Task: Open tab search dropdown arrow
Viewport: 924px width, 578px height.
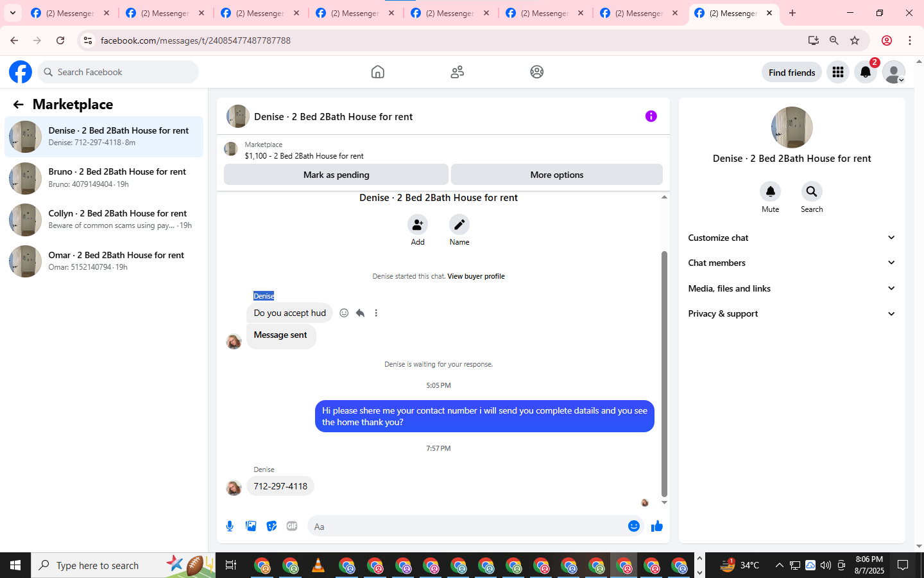Action: point(12,13)
